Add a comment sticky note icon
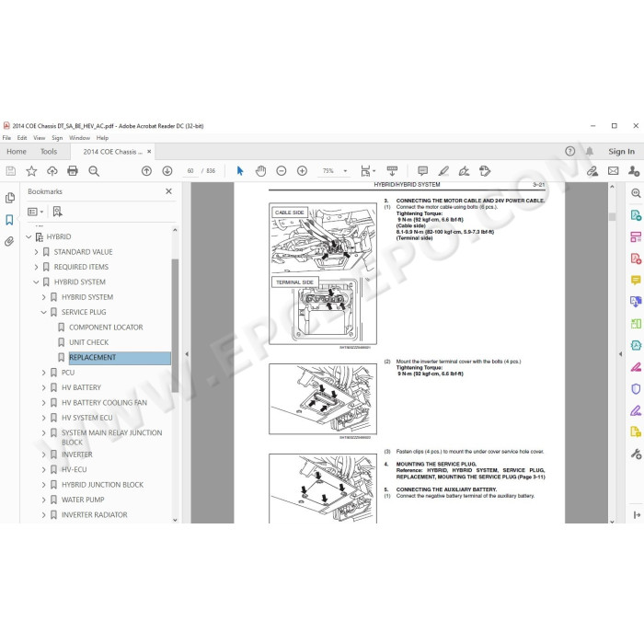 click(422, 171)
